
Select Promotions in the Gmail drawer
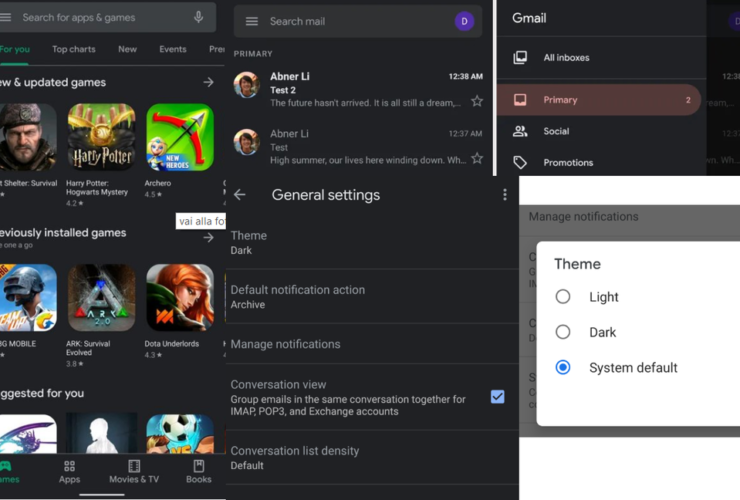pyautogui.click(x=602, y=162)
